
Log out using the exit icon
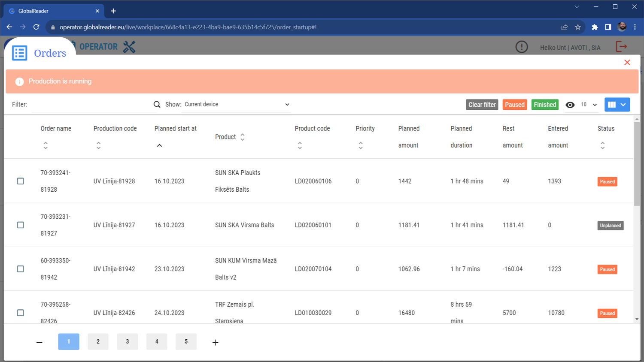pos(622,47)
